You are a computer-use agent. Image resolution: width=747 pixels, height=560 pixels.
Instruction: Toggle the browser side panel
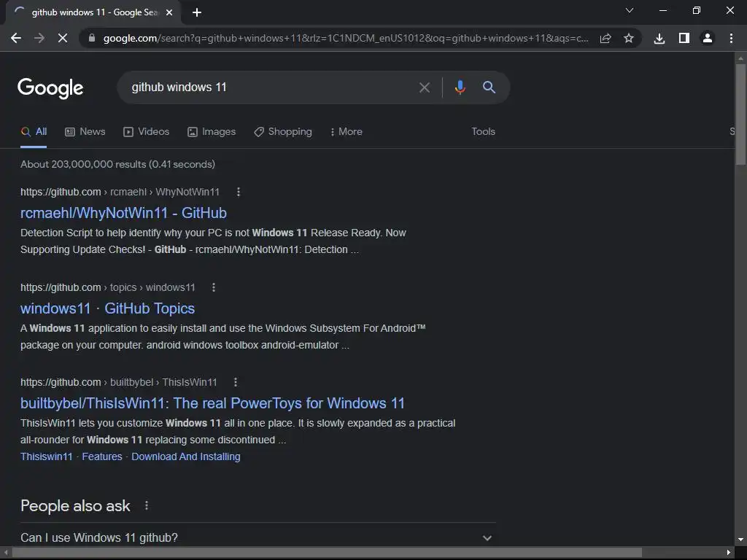(684, 38)
